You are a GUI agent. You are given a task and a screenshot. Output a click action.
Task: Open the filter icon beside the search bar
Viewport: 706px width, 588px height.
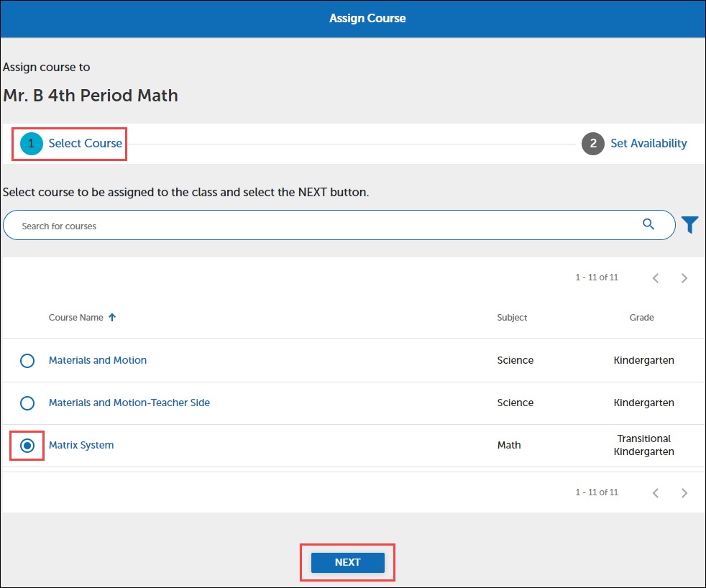point(689,224)
